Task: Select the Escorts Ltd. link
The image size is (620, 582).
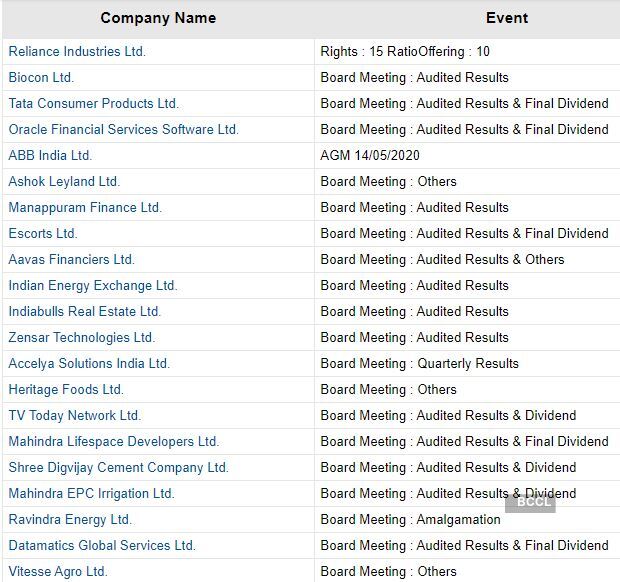Action: pos(43,234)
